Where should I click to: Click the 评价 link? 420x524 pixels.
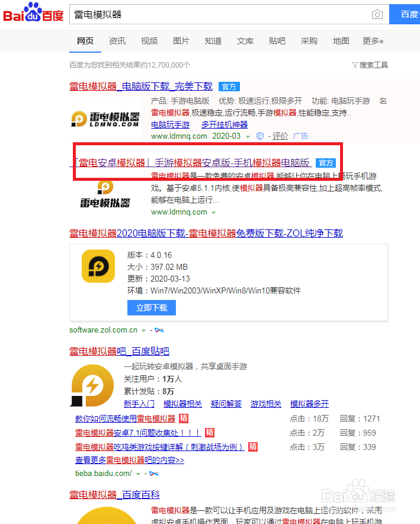[x=280, y=136]
